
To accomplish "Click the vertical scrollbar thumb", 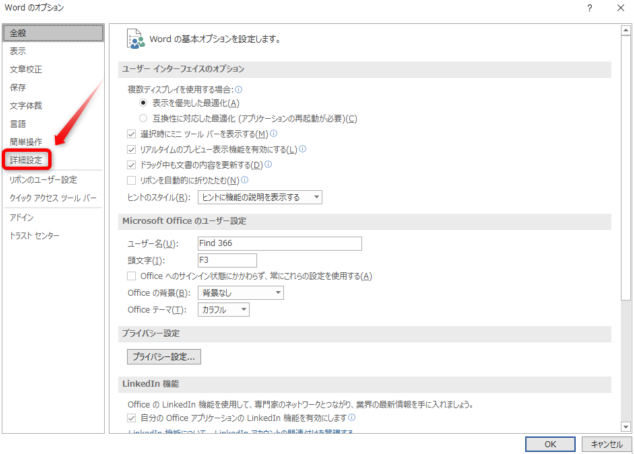I will coord(626,168).
